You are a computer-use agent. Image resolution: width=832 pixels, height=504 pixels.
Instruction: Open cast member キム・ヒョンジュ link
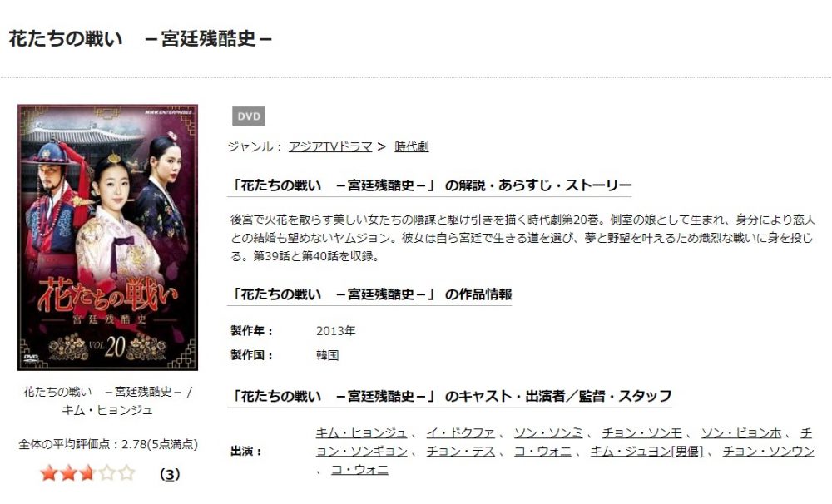tap(361, 433)
